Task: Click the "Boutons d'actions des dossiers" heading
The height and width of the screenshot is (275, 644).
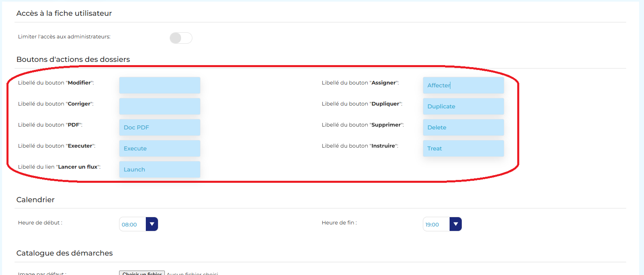Action: (x=73, y=59)
